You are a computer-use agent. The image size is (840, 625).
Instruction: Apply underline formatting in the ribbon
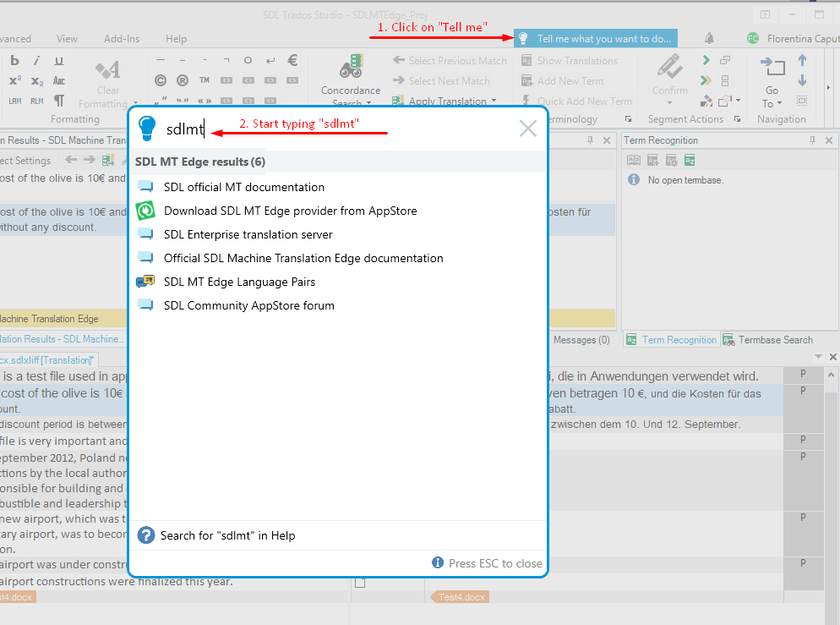(59, 61)
